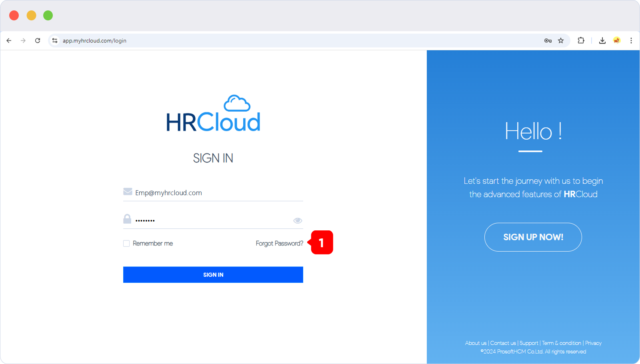Click the SIGN IN heading text
This screenshot has width=640, height=364.
pos(213,158)
